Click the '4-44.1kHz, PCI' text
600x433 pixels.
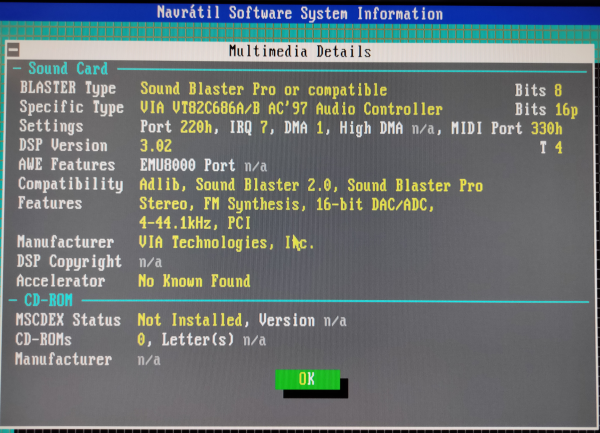pyautogui.click(x=195, y=223)
